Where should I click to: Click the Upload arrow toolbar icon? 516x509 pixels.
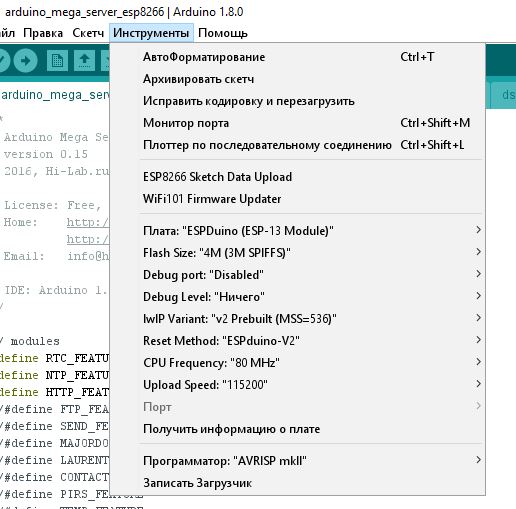point(25,61)
